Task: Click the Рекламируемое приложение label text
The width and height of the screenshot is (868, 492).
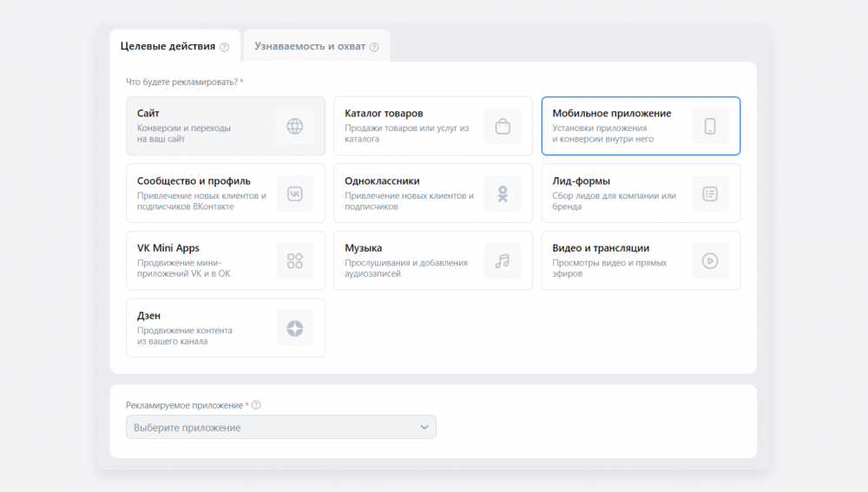Action: (184, 405)
